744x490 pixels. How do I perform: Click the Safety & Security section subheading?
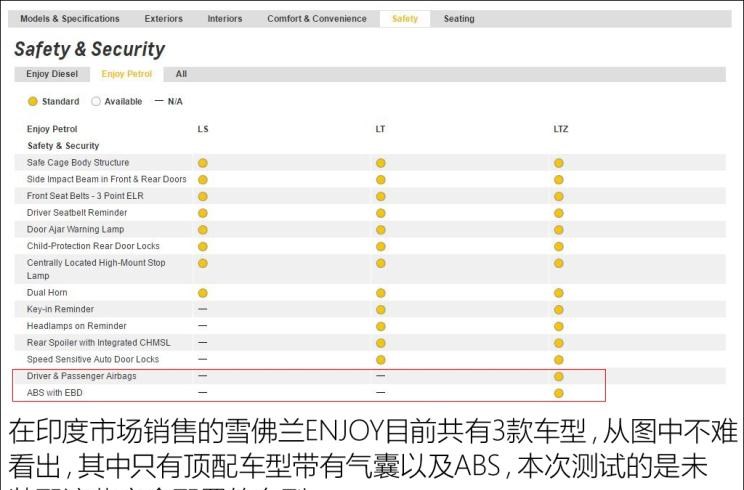point(63,146)
